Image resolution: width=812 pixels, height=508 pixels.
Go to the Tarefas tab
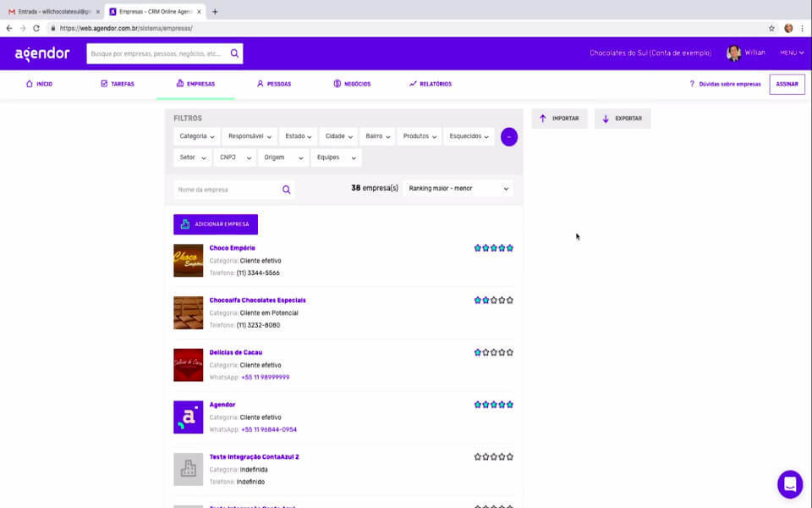pos(118,84)
